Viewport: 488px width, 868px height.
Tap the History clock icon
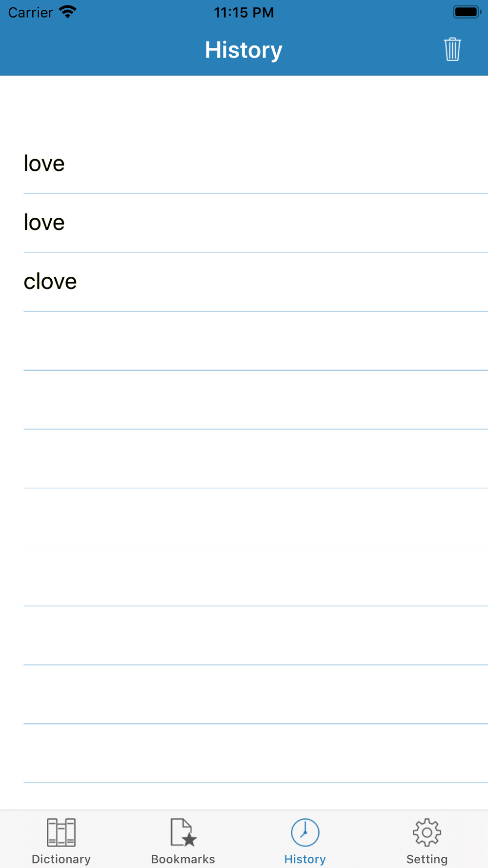click(x=305, y=832)
